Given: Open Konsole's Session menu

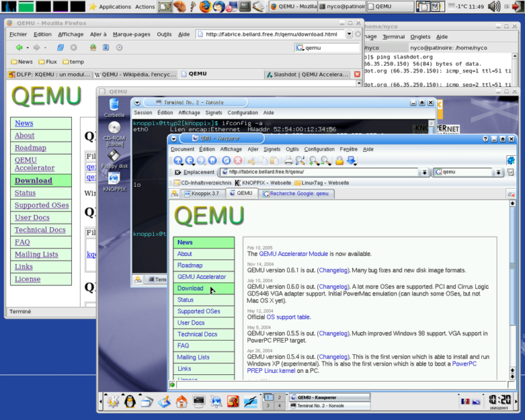Looking at the screenshot, I should 143,113.
